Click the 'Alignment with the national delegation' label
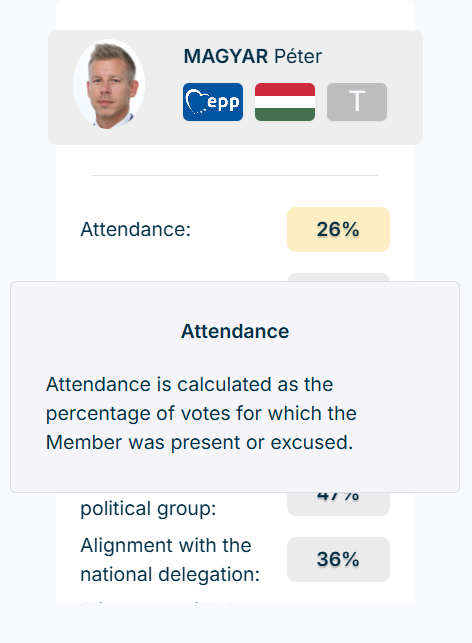472x643 pixels. coord(170,560)
